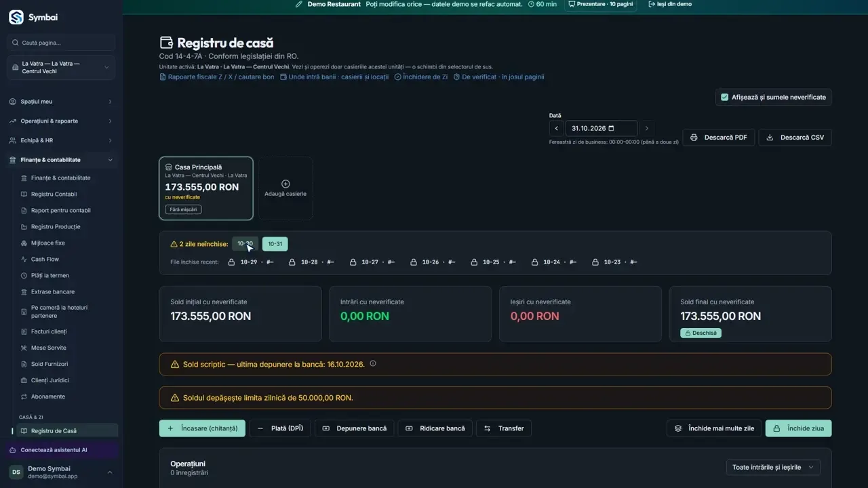The height and width of the screenshot is (488, 868).
Task: Click the Caută pagina search field
Action: tap(61, 43)
